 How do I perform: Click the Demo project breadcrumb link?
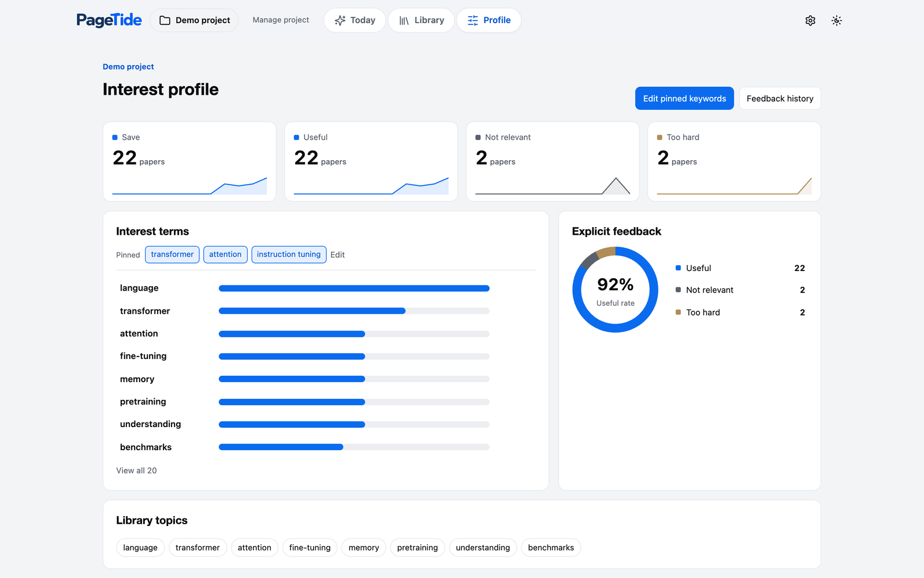point(128,66)
